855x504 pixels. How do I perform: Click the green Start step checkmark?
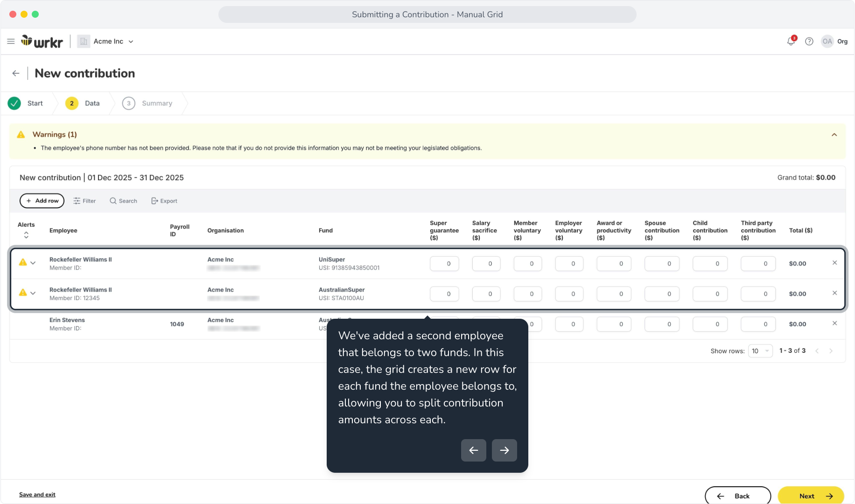coord(14,103)
